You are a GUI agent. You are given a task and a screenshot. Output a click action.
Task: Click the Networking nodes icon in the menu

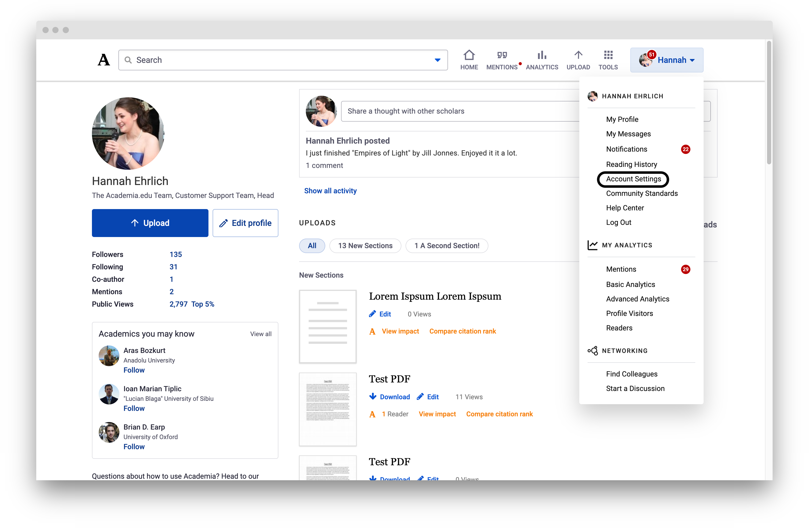point(593,351)
